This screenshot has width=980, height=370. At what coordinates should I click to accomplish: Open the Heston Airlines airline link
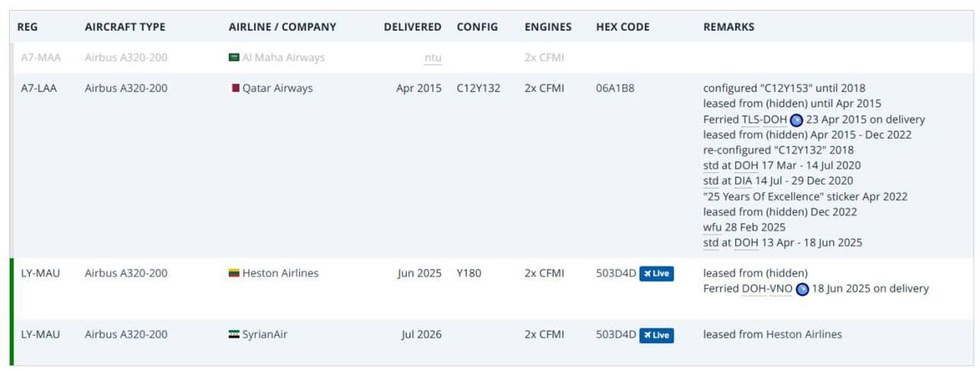pyautogui.click(x=281, y=274)
